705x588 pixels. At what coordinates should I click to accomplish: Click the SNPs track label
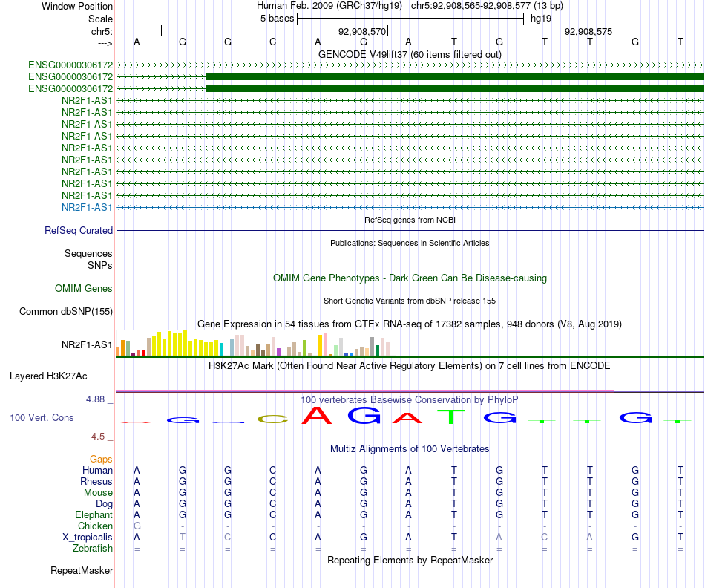[x=100, y=266]
